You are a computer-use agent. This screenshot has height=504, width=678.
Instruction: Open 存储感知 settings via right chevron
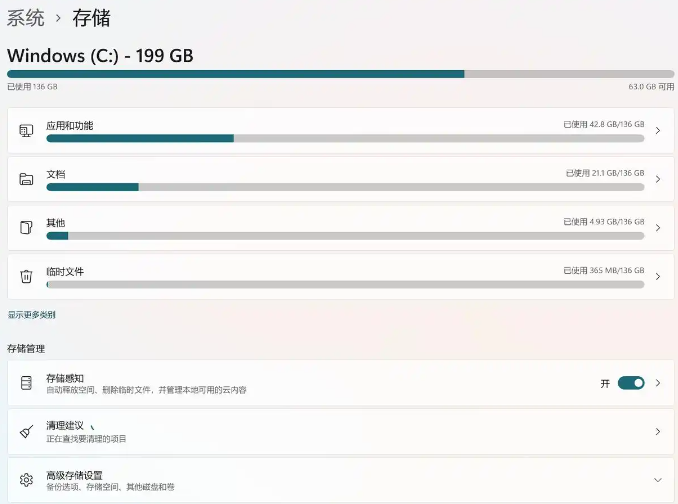[x=658, y=383]
